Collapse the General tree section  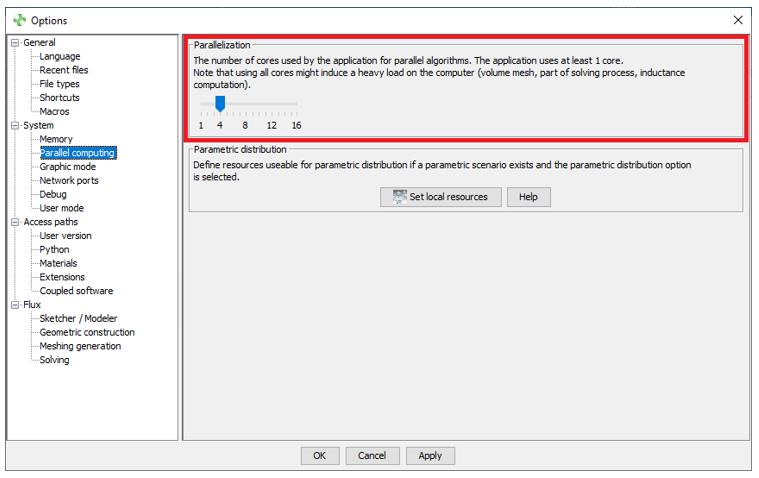(x=15, y=43)
